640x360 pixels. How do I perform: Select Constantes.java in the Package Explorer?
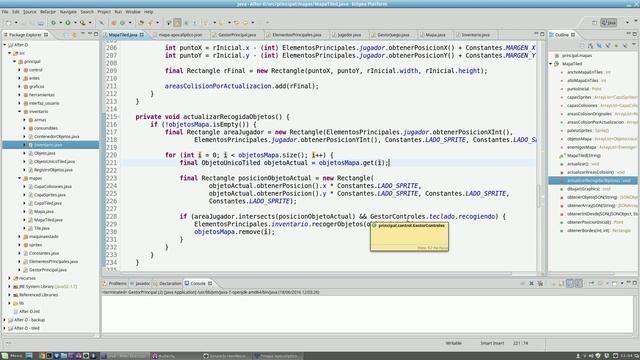44,253
